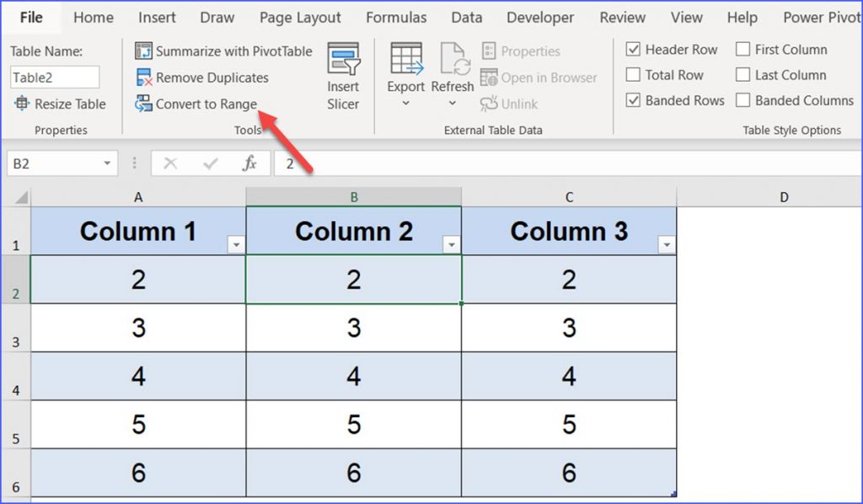Viewport: 863px width, 504px height.
Task: Expand the Refresh dropdown arrow
Action: 453,101
